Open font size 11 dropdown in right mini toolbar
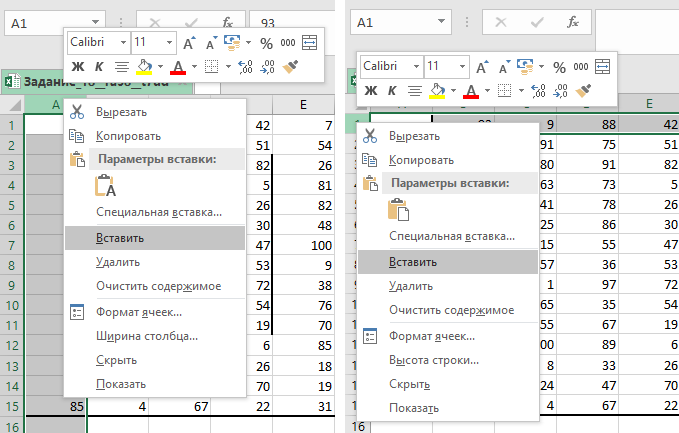 click(462, 66)
